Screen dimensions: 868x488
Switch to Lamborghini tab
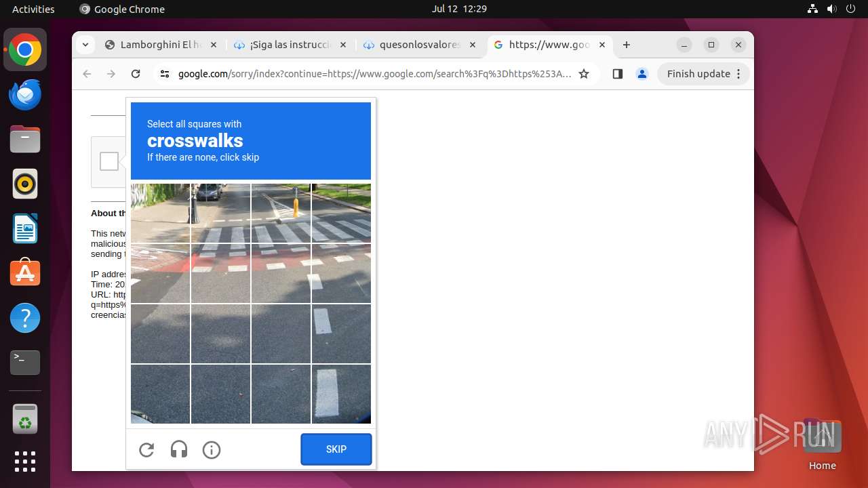(x=161, y=45)
